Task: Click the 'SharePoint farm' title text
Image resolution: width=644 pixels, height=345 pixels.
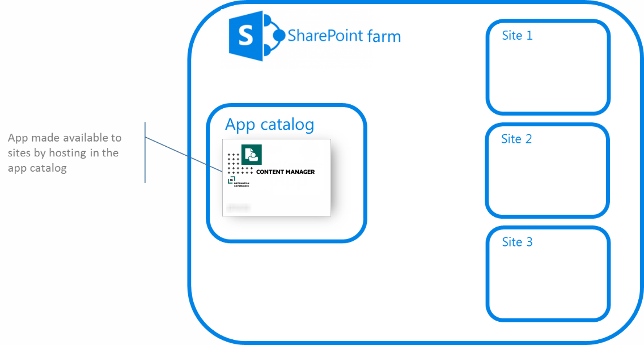Action: pyautogui.click(x=344, y=36)
